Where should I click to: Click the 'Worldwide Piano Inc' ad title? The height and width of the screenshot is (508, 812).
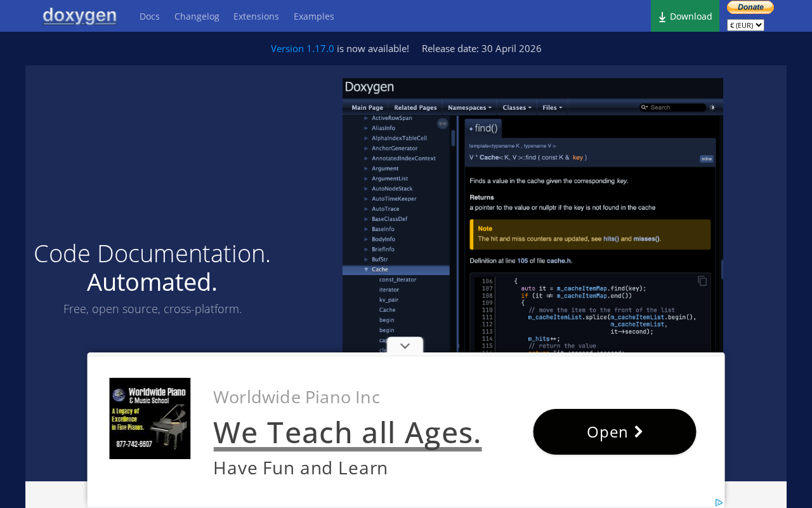click(297, 397)
